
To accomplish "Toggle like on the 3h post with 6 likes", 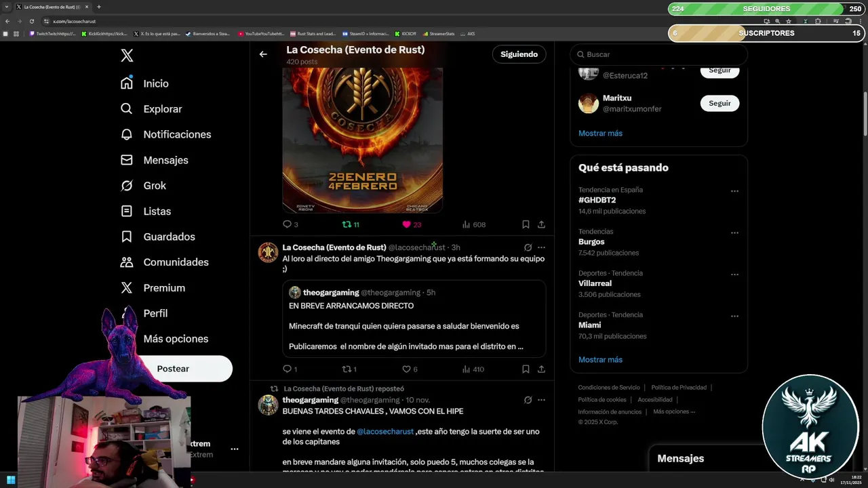I will tap(406, 369).
